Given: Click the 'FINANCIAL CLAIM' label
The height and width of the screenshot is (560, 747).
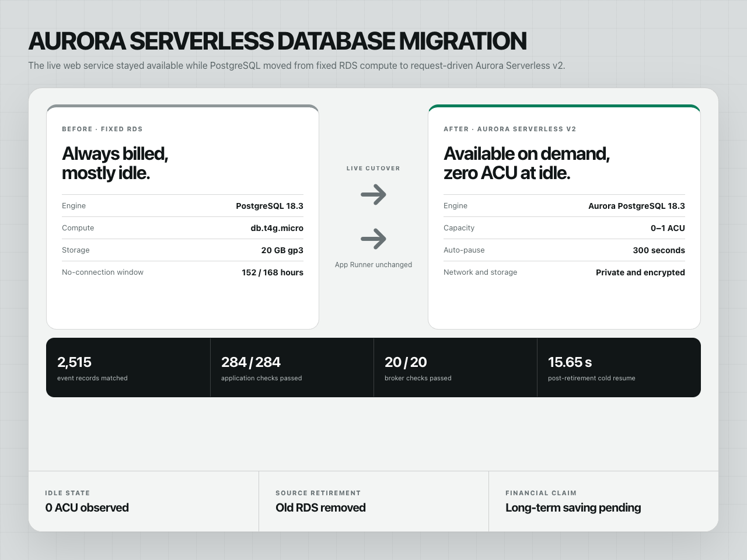Looking at the screenshot, I should pyautogui.click(x=541, y=493).
